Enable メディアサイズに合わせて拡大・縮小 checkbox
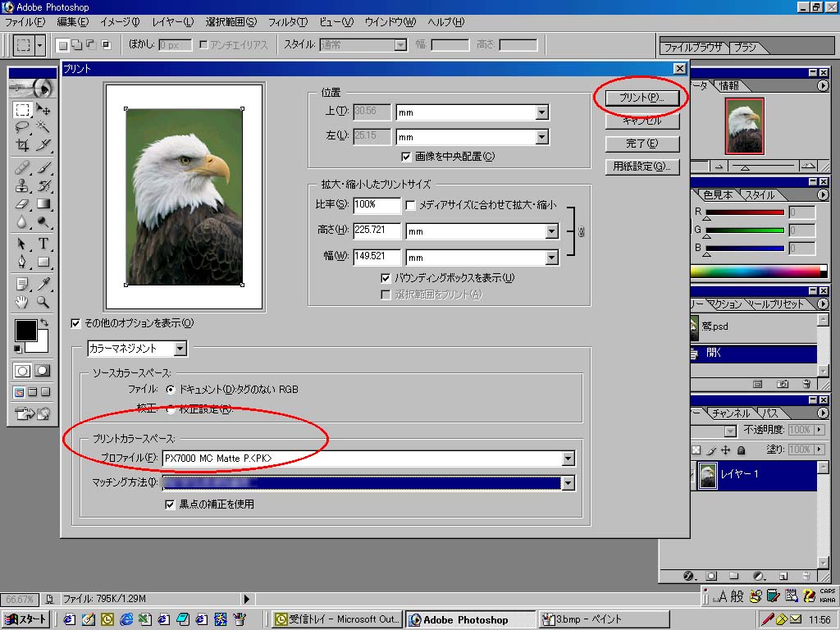The width and height of the screenshot is (840, 630). coord(410,205)
